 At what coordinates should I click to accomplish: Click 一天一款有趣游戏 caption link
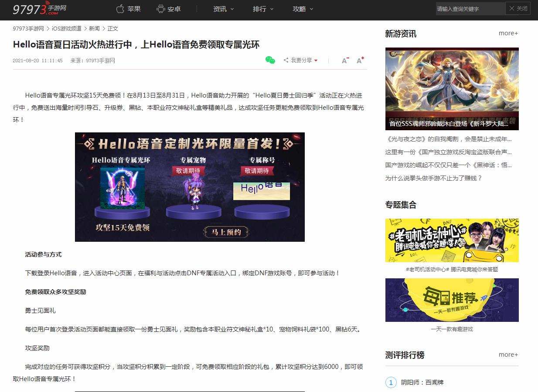(452, 329)
